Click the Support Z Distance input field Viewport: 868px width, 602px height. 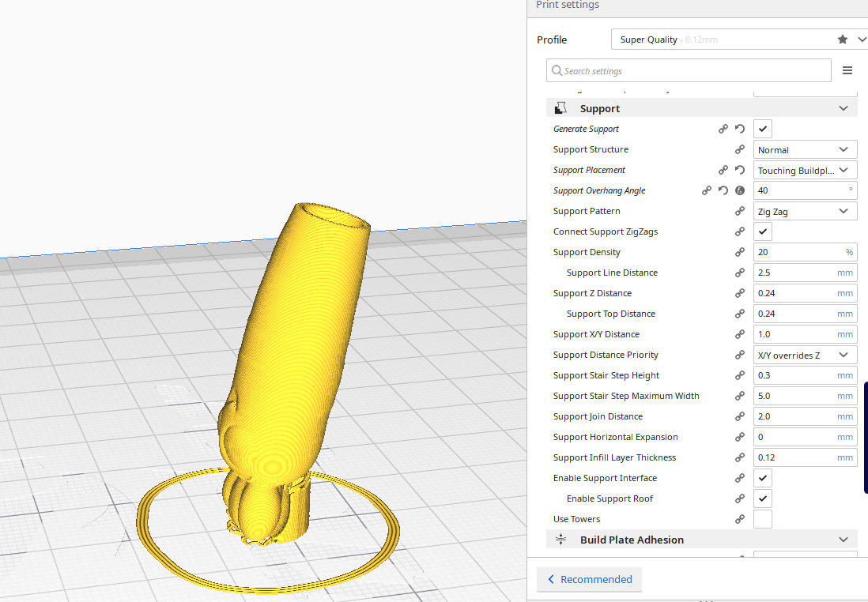coord(798,293)
